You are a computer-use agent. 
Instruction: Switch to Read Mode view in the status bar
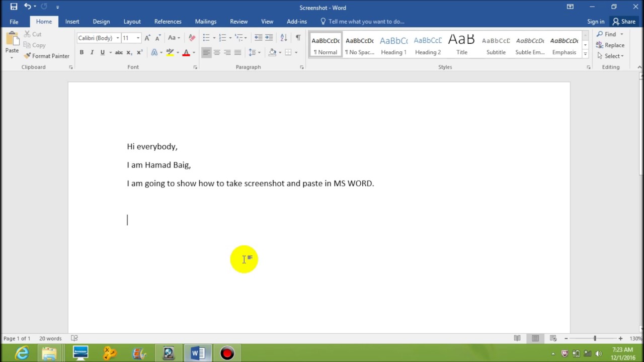pyautogui.click(x=517, y=338)
